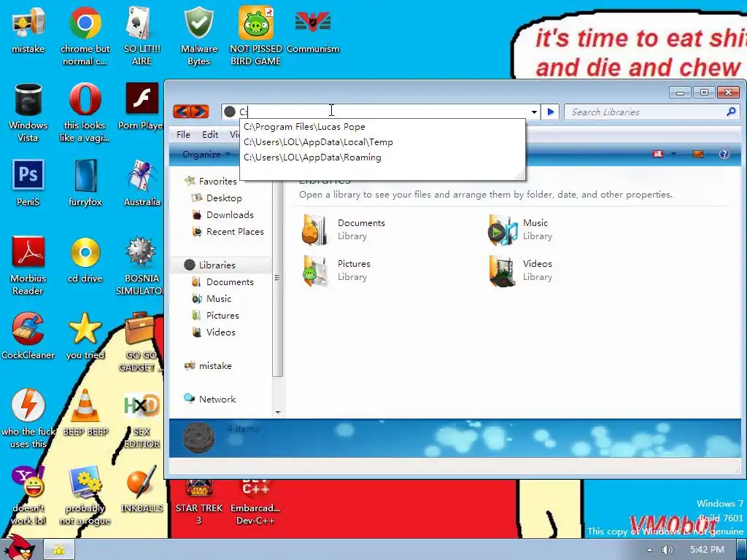This screenshot has width=747, height=560.
Task: Select Documents under Libraries in sidebar
Action: coord(222,282)
